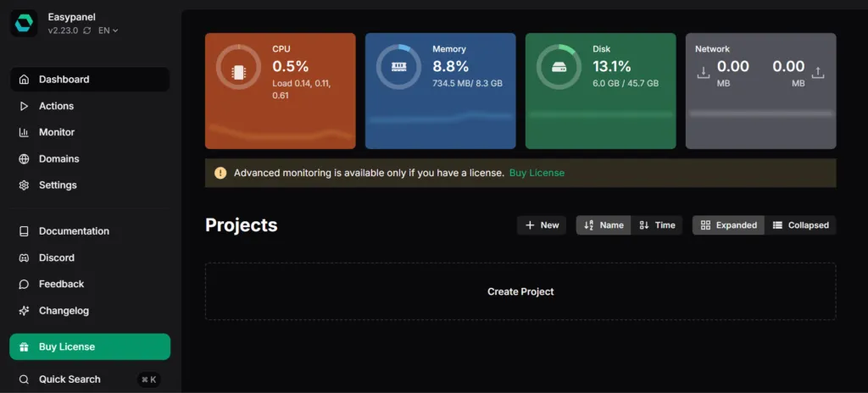Image resolution: width=868 pixels, height=393 pixels.
Task: Click the v2.23.0 version label
Action: [x=63, y=31]
